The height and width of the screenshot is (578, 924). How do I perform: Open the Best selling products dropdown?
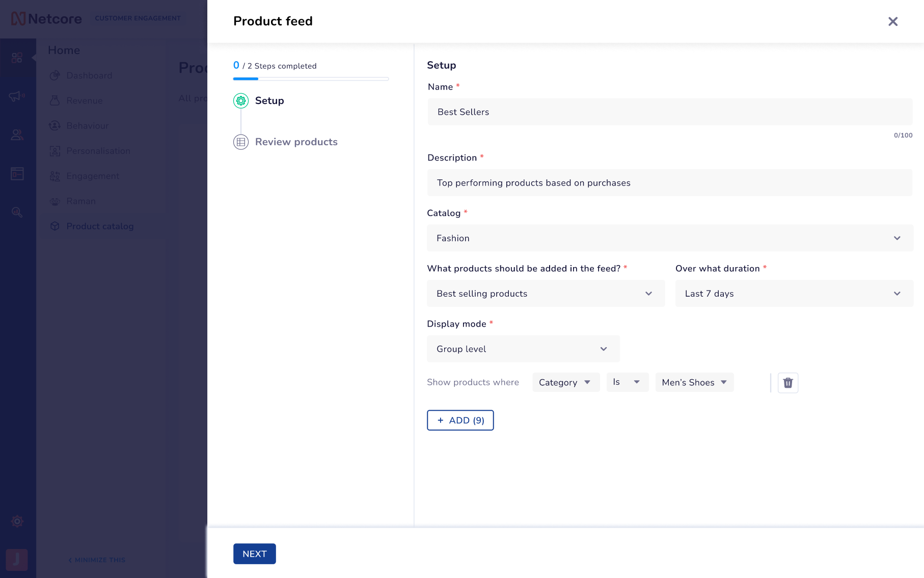(x=546, y=294)
